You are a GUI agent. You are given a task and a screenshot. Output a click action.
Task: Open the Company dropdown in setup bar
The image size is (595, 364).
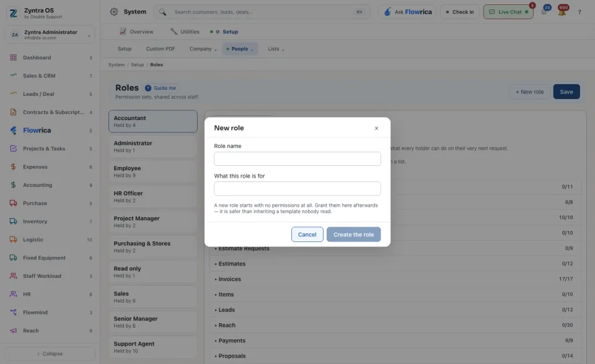pyautogui.click(x=203, y=49)
